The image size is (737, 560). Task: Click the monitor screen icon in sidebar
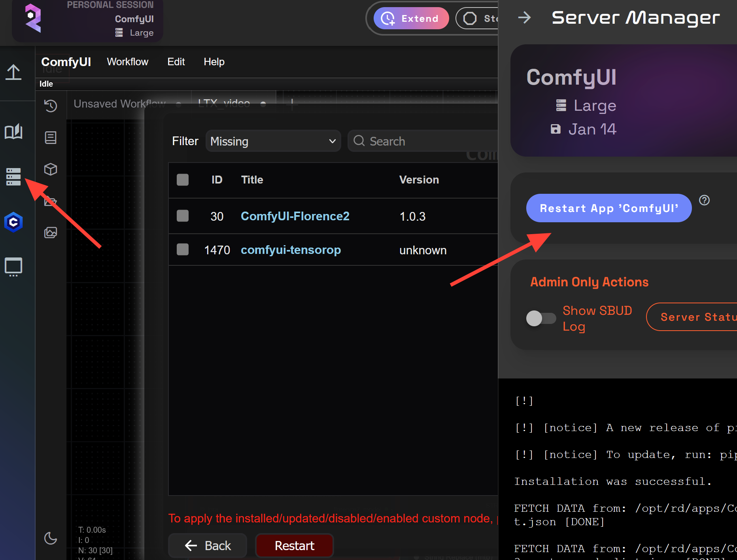tap(13, 267)
